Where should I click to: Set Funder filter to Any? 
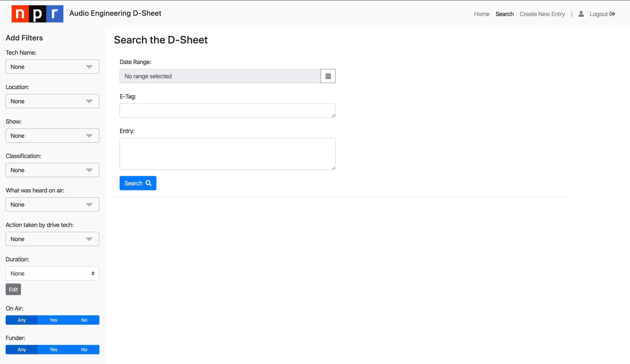[x=22, y=350]
